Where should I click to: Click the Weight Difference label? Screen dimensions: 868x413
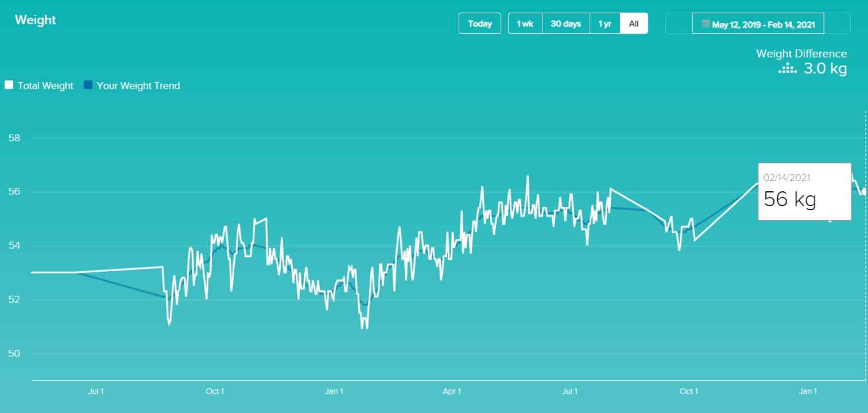(801, 53)
